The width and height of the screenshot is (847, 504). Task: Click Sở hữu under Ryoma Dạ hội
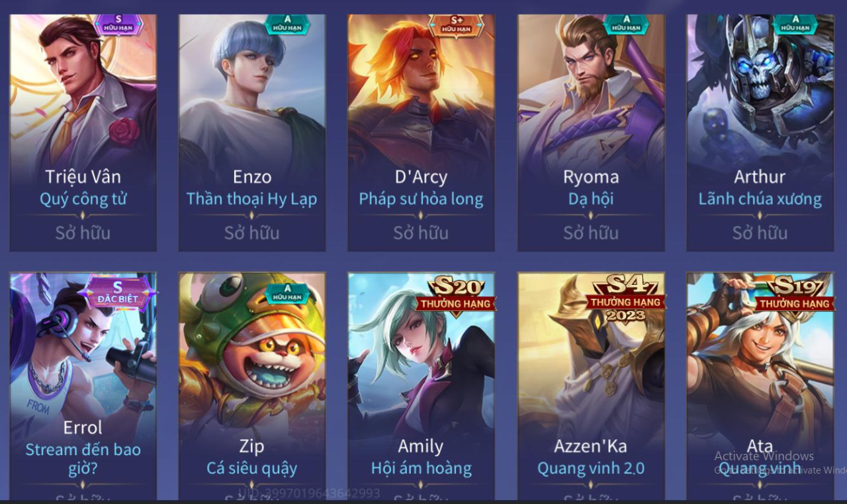[591, 233]
